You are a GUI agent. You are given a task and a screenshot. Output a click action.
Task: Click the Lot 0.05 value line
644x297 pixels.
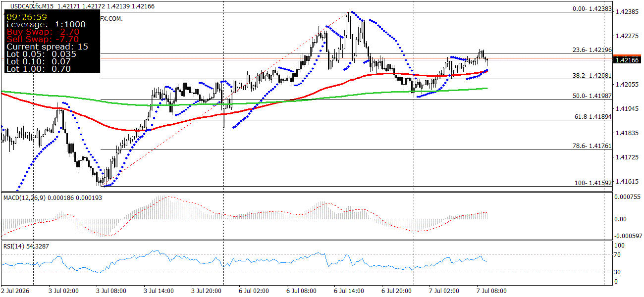41,54
